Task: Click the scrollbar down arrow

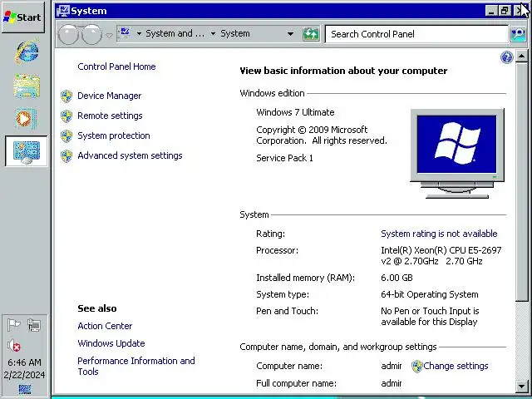Action: 521,386
